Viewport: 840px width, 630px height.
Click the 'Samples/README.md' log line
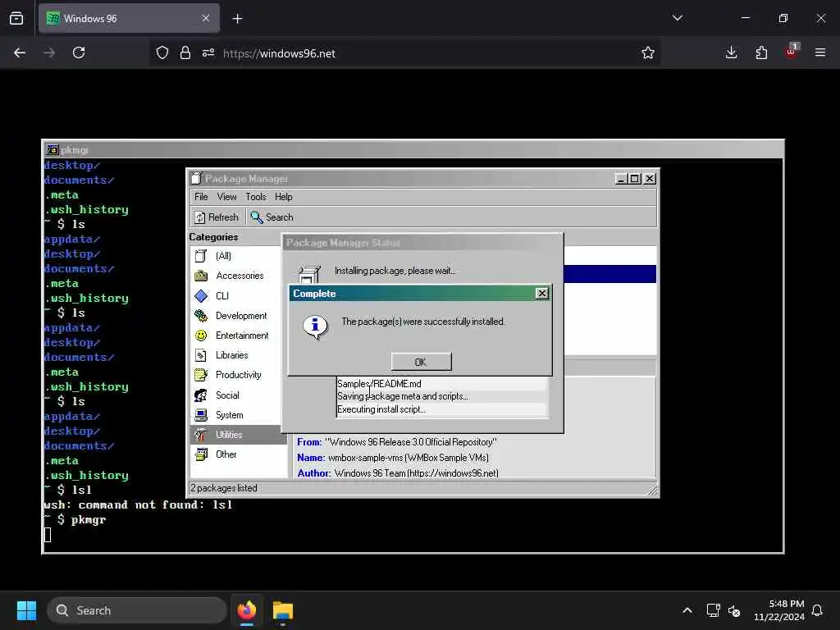pyautogui.click(x=379, y=384)
